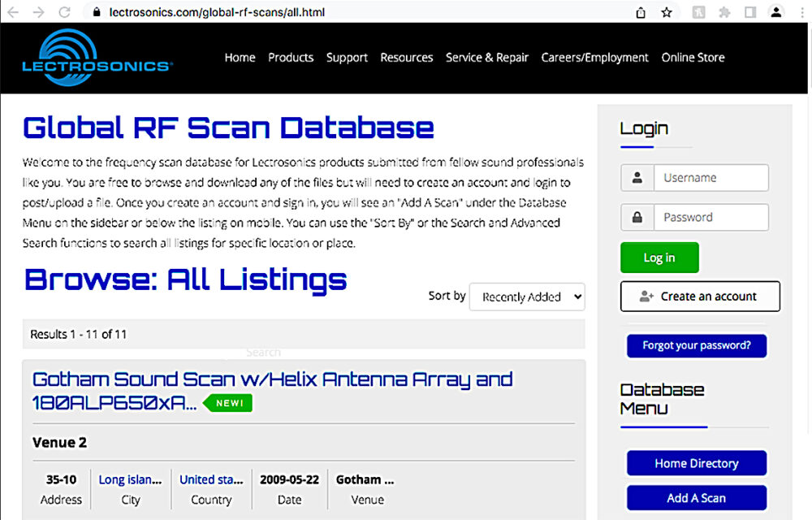Click Create an account
This screenshot has width=812, height=520.
[x=700, y=296]
